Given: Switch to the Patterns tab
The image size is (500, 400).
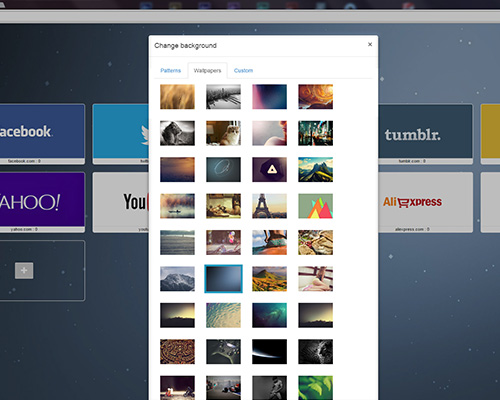Looking at the screenshot, I should [x=170, y=71].
